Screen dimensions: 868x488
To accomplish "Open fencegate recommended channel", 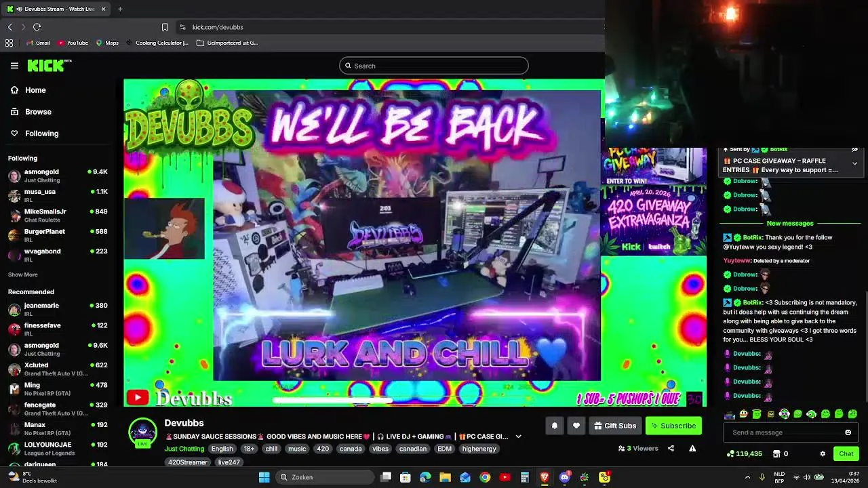I will pos(58,409).
